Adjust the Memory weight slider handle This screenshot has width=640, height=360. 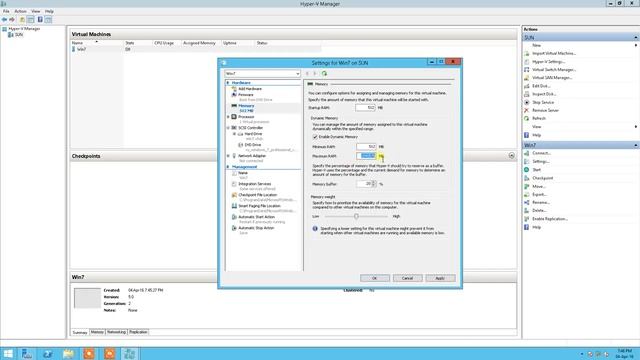coord(356,216)
